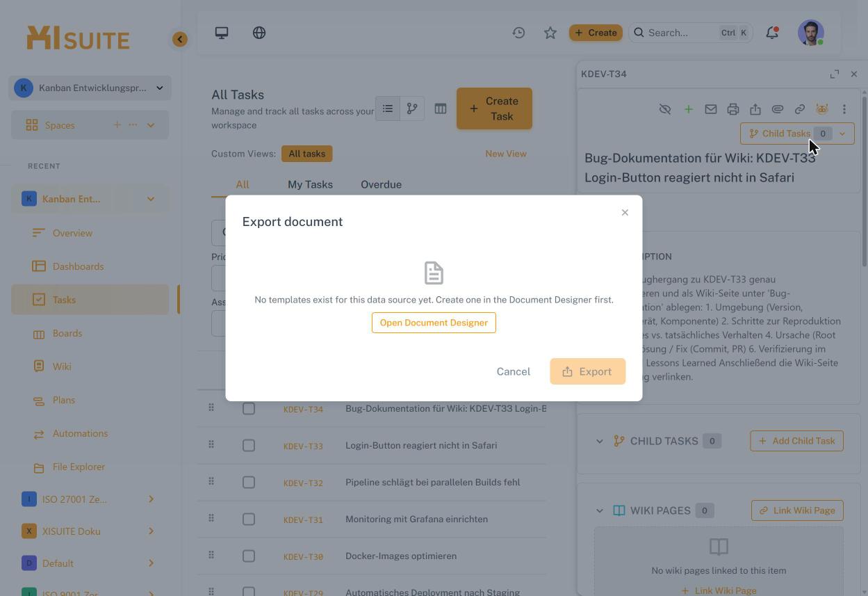Tick checkbox for KDEV-T30 row
The width and height of the screenshot is (868, 596).
click(249, 556)
